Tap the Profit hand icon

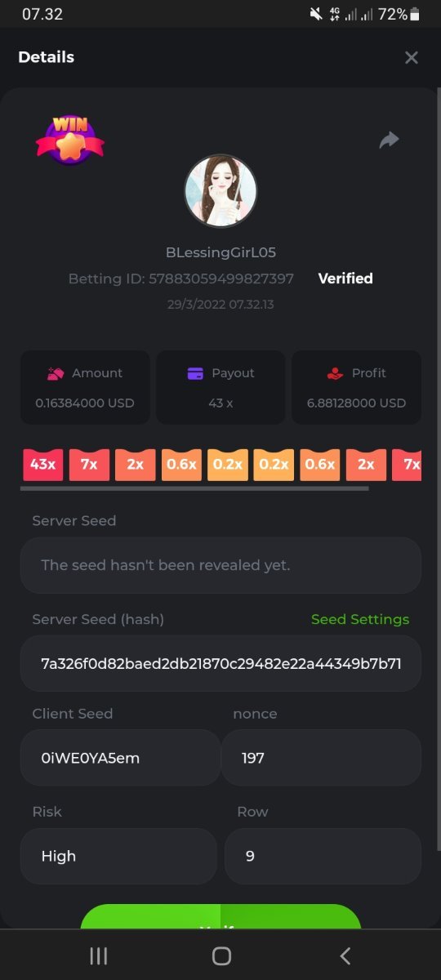334,373
